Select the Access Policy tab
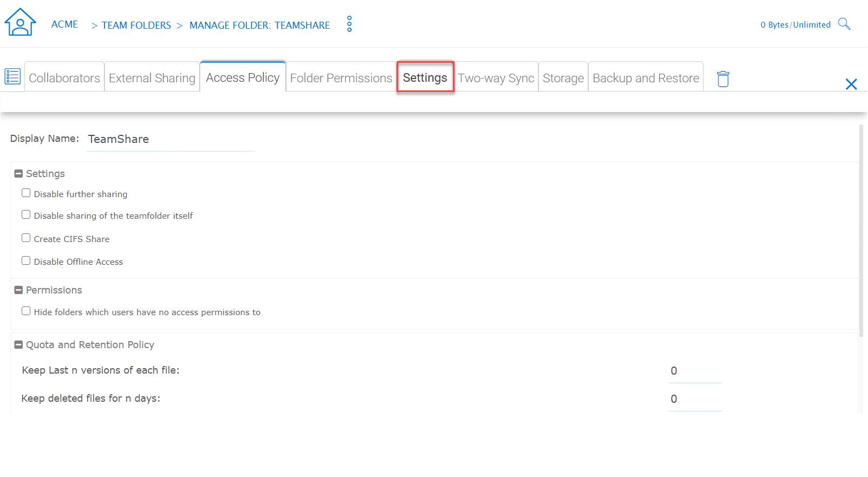 pos(243,77)
